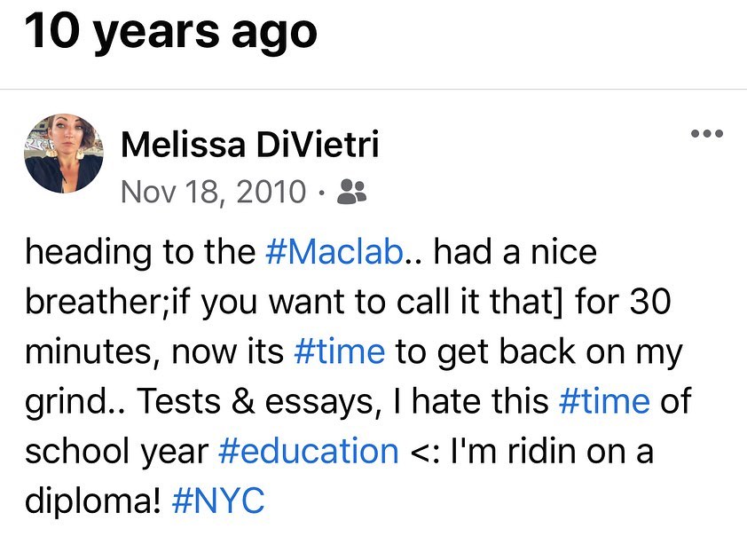Click the "10 years ago" memory heading
This screenshot has height=560, width=747.
pyautogui.click(x=170, y=33)
